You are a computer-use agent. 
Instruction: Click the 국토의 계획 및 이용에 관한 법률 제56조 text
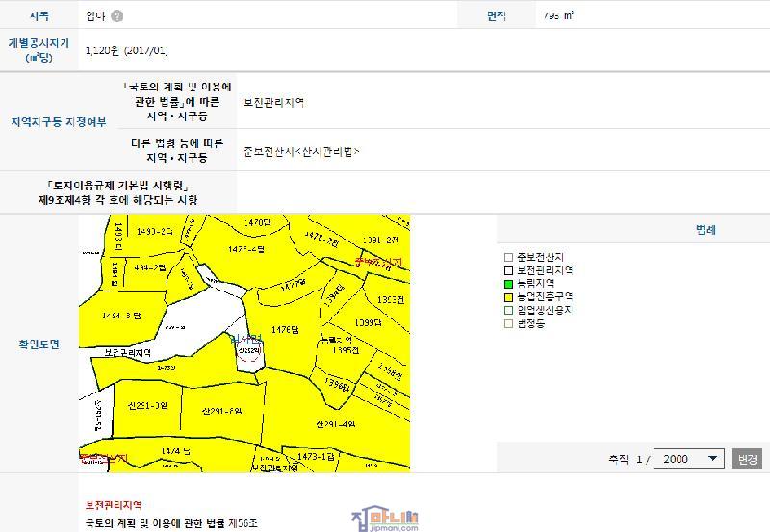(x=171, y=524)
